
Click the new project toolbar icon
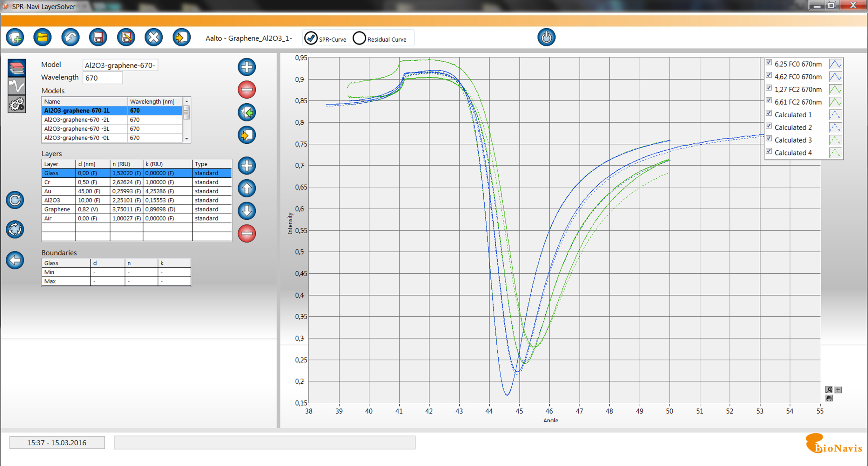(15, 38)
